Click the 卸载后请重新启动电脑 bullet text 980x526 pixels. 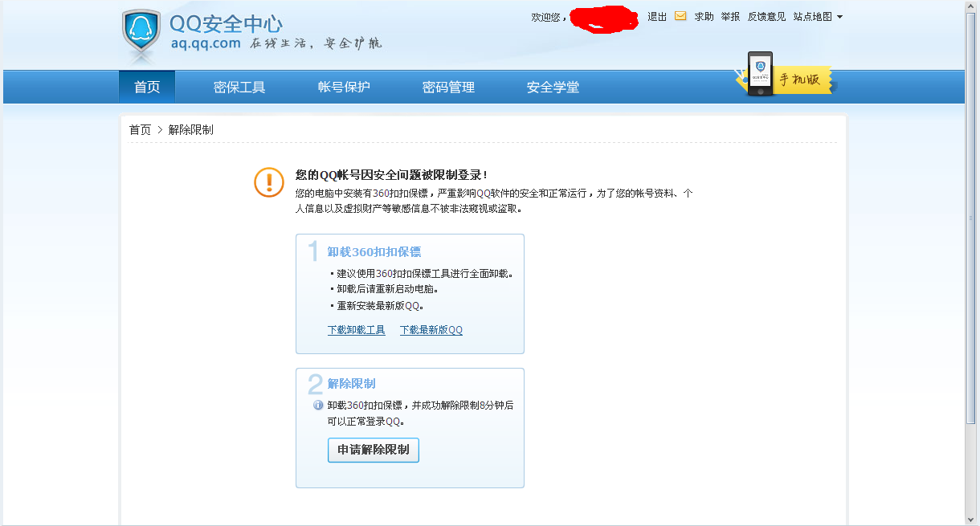(x=388, y=289)
